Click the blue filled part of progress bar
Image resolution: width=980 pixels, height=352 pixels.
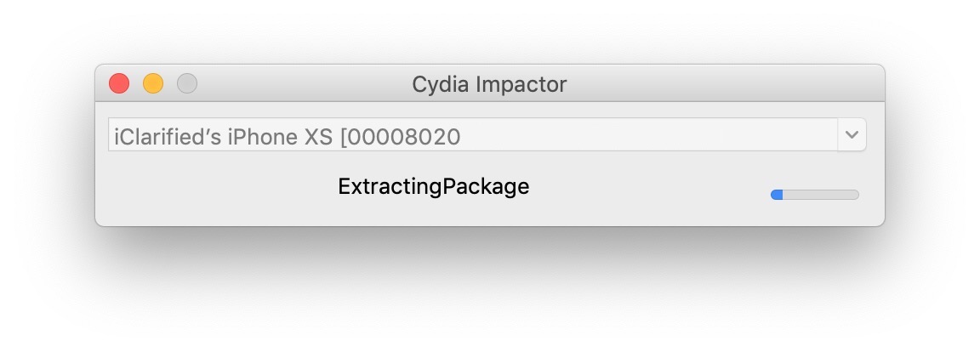pos(777,195)
